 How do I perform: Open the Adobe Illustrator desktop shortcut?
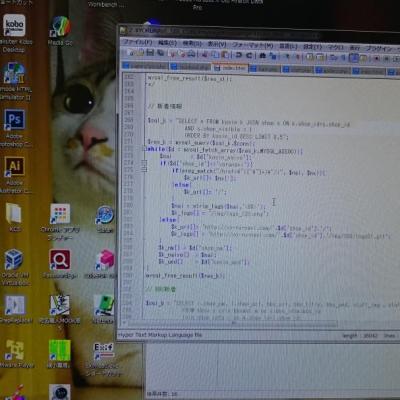click(14, 166)
